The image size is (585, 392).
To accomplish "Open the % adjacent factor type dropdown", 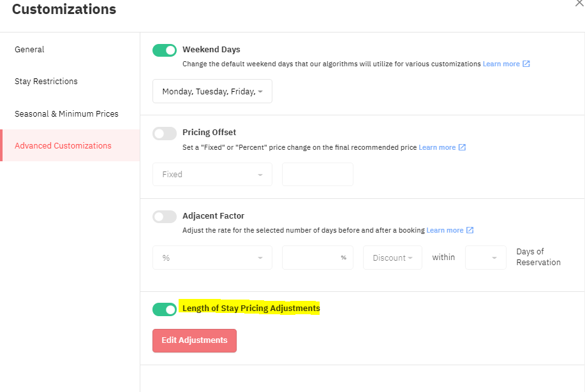I will (x=212, y=258).
